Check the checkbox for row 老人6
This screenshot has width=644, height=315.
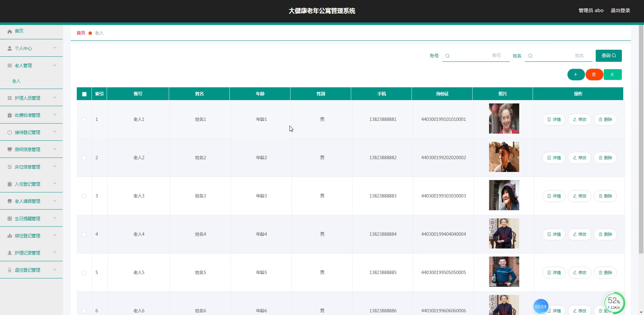[x=84, y=311]
